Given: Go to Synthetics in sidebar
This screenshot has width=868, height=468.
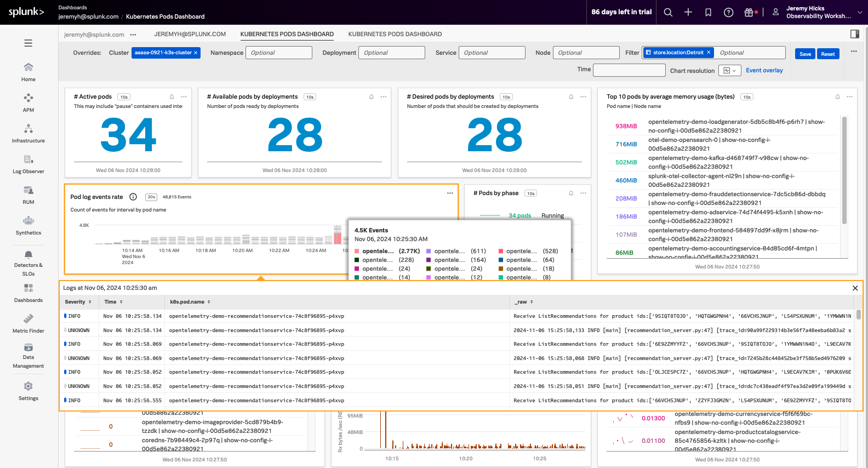Looking at the screenshot, I should click(x=28, y=225).
